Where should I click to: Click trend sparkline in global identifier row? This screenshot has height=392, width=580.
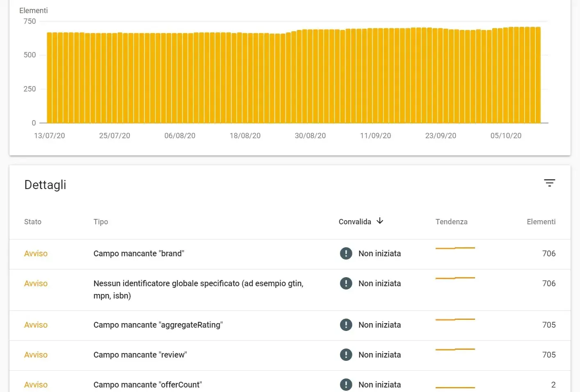455,278
